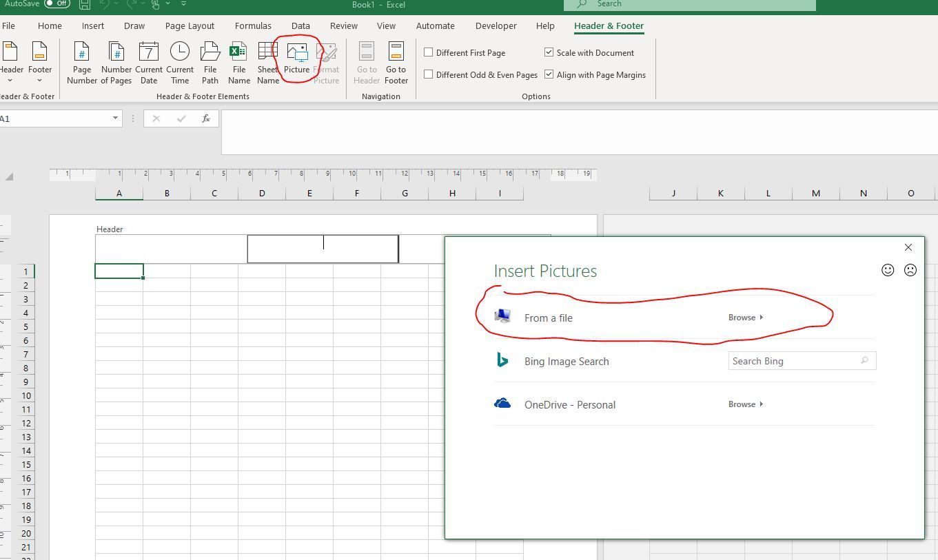Enable Different First Page checkbox
Image resolution: width=938 pixels, height=560 pixels.
pos(429,52)
